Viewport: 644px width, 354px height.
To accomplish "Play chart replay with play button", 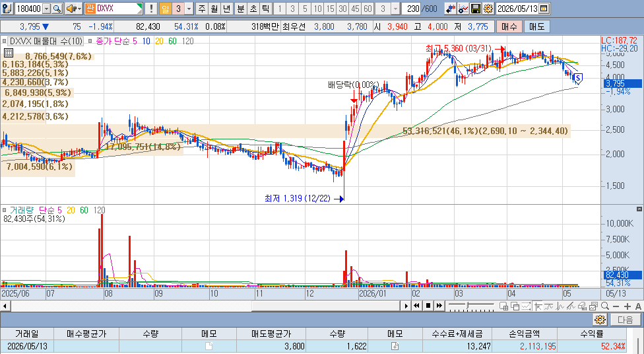I will [406, 306].
